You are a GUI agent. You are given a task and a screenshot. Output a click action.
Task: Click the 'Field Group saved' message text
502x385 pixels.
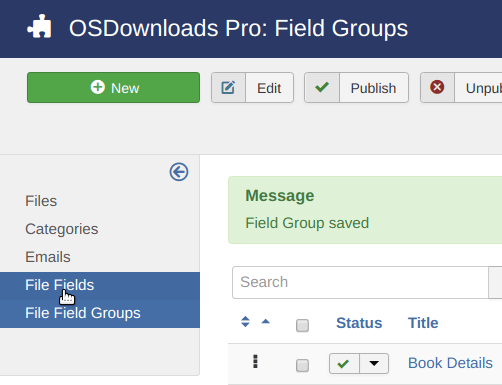click(x=307, y=223)
